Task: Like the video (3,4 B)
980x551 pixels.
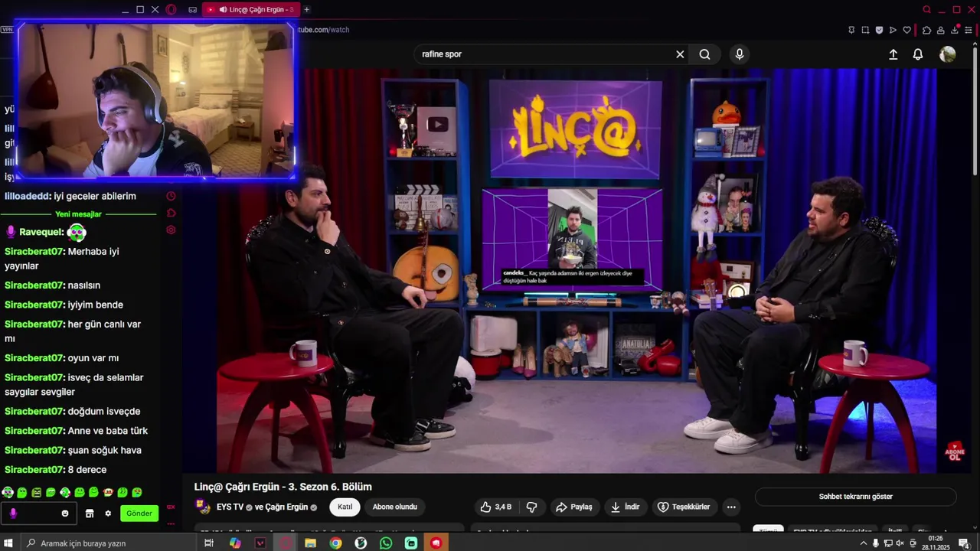Action: click(495, 507)
